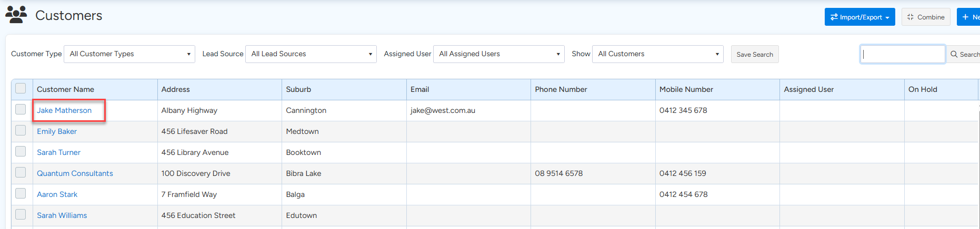Screen dimensions: 980x229
Task: Select the Emily Baker row checkbox
Action: (21, 131)
